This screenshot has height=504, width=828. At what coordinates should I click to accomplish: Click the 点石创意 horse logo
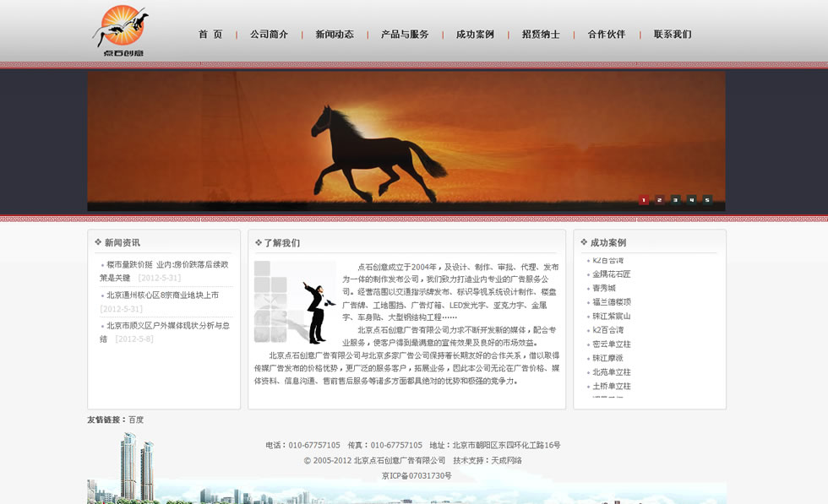point(120,31)
